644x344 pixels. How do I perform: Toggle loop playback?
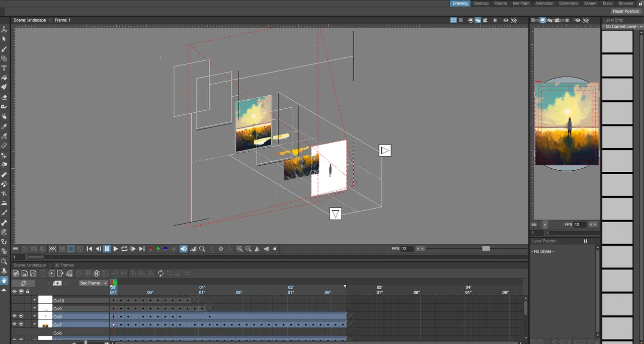(x=124, y=249)
